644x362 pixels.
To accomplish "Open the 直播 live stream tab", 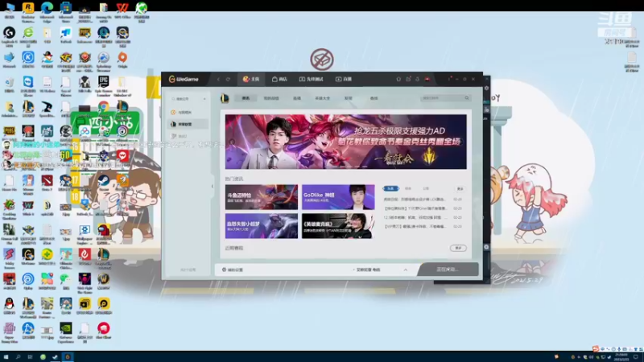I will (x=344, y=79).
